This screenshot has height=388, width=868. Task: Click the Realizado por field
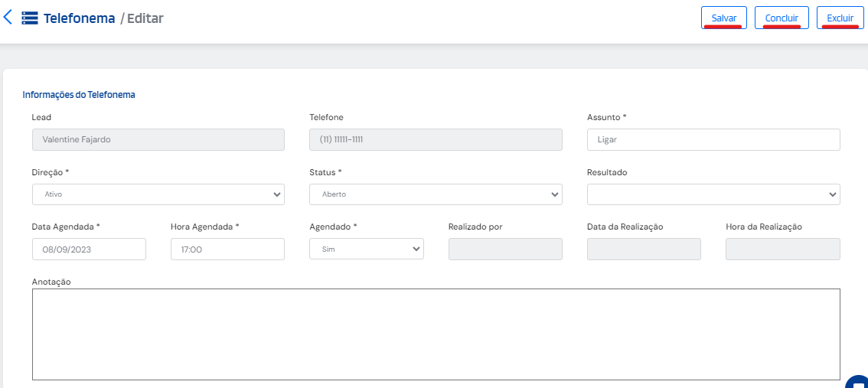[x=505, y=249]
